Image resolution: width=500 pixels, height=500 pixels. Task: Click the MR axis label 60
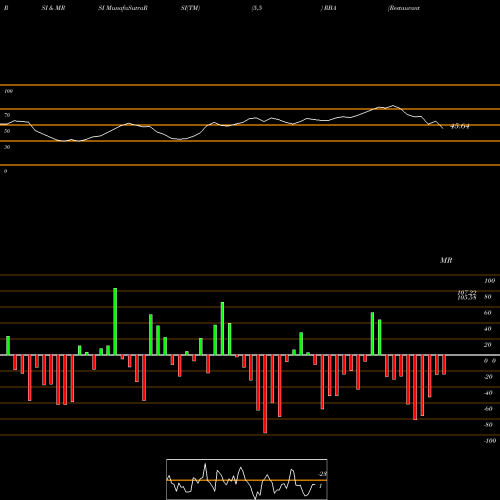[x=487, y=313]
